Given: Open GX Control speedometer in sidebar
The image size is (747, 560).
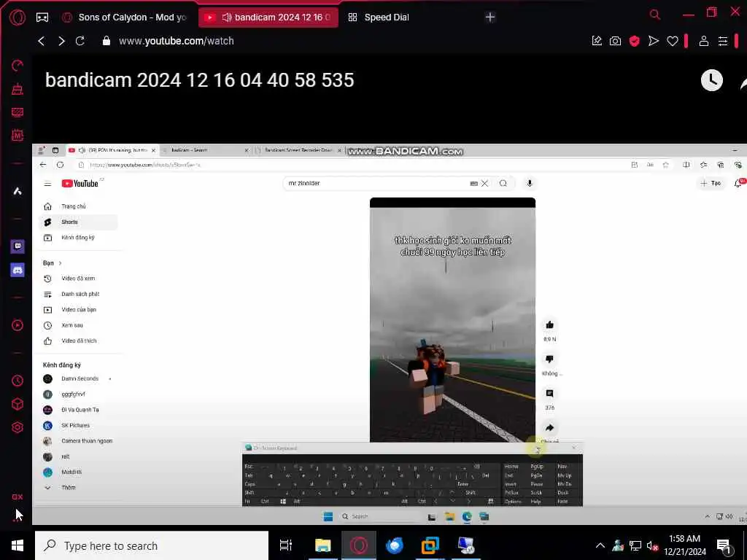Looking at the screenshot, I should (18, 65).
